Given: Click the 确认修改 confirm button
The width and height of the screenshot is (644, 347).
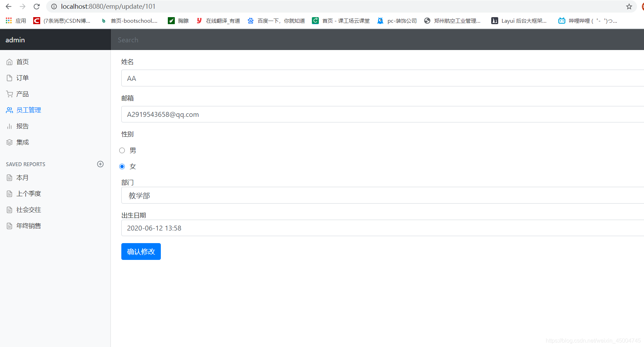Looking at the screenshot, I should click(141, 251).
